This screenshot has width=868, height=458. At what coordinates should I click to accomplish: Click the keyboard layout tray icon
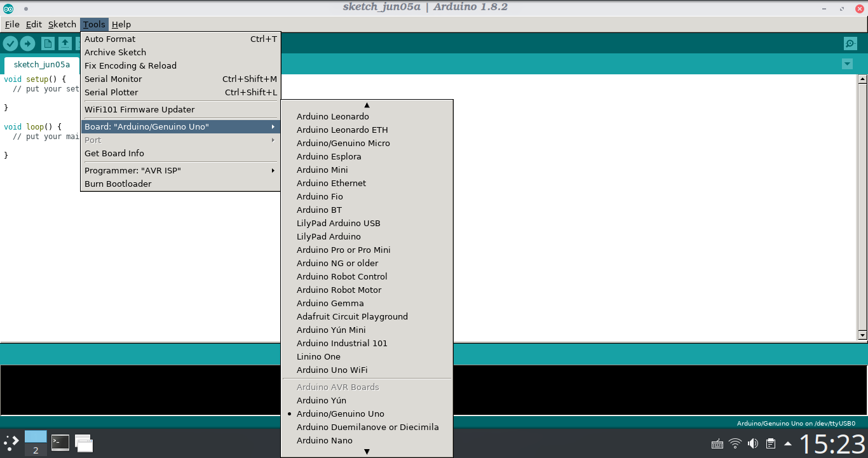coord(717,443)
